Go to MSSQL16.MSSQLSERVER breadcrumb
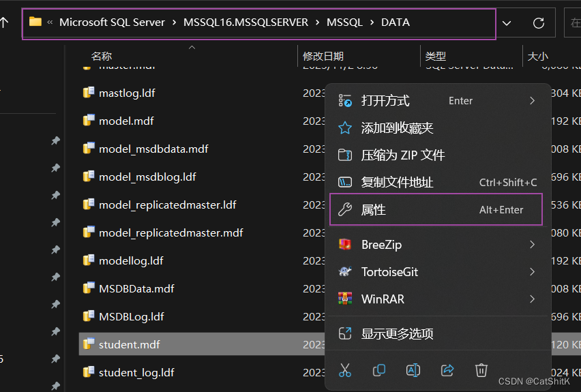Image resolution: width=581 pixels, height=392 pixels. [x=245, y=22]
